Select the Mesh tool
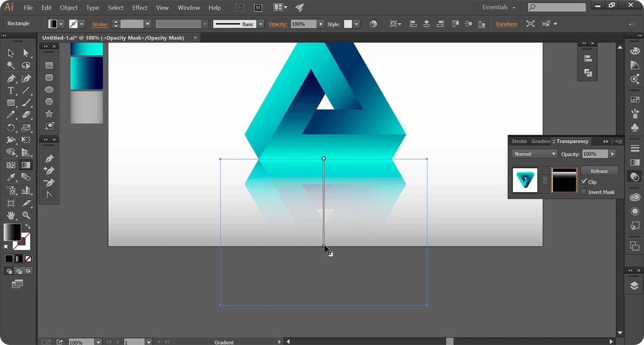Image resolution: width=644 pixels, height=345 pixels. 11,165
